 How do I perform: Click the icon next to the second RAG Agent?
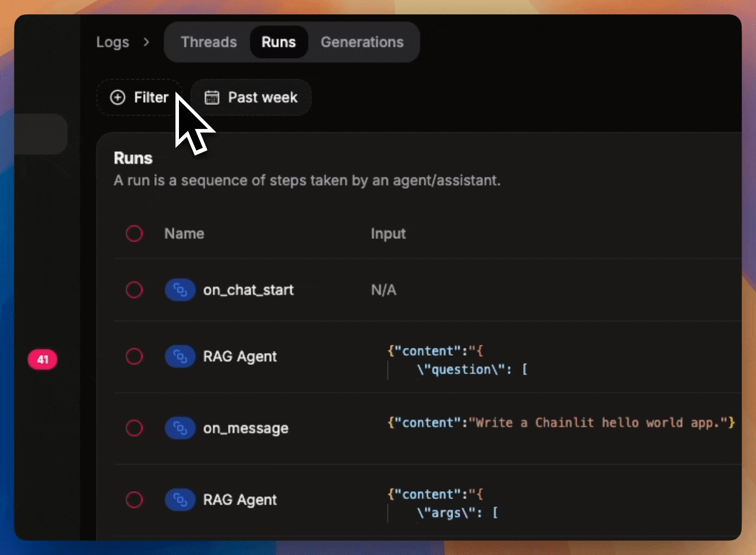[x=180, y=499]
